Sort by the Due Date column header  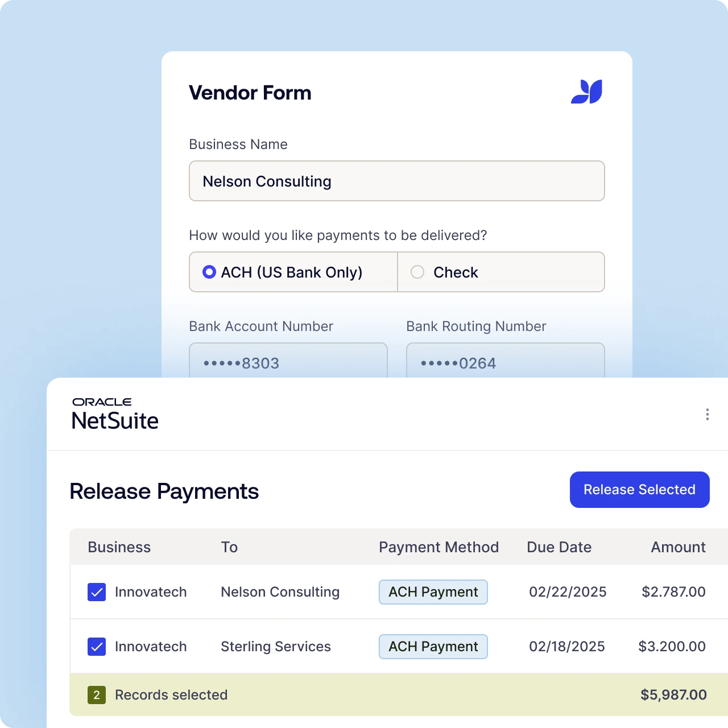(x=559, y=547)
